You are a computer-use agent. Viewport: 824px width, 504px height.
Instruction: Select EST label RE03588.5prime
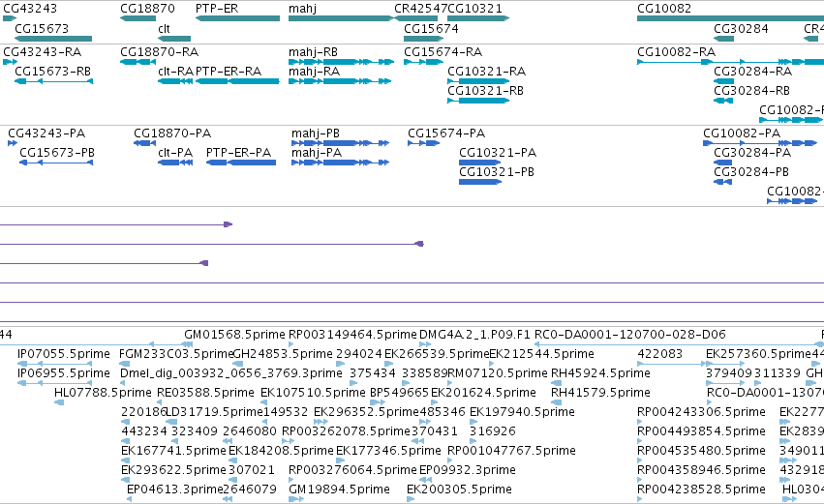pos(205,393)
